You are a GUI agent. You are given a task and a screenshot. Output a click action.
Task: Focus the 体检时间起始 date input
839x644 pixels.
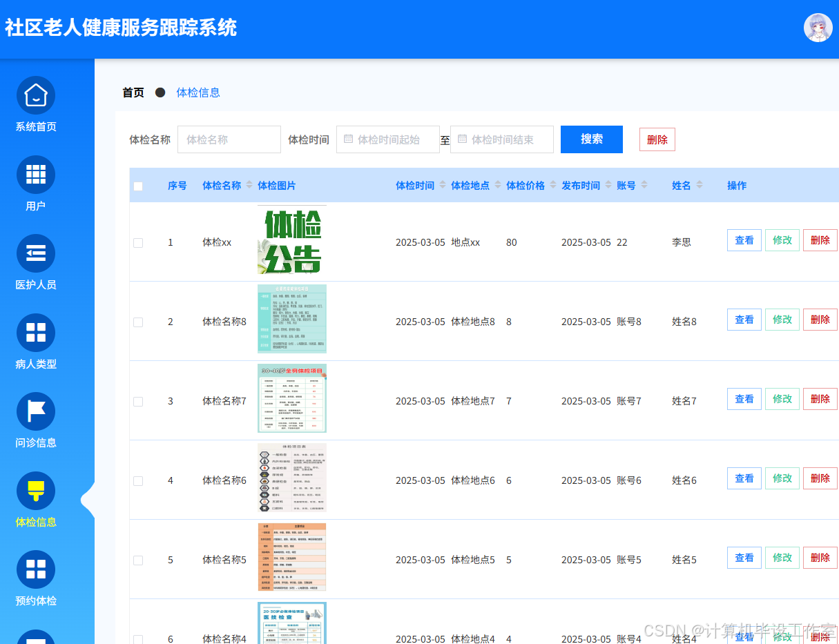pos(388,139)
